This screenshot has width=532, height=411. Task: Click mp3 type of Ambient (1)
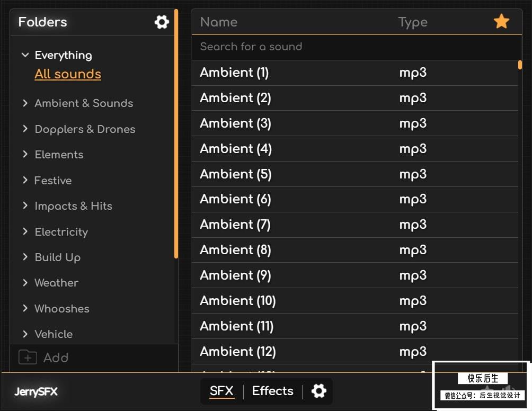pyautogui.click(x=413, y=73)
